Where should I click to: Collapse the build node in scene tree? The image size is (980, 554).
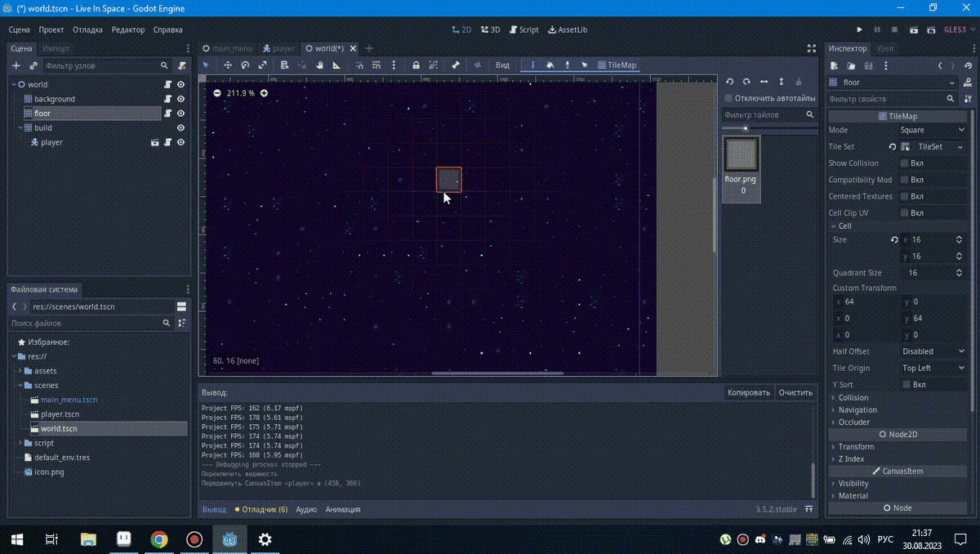(20, 127)
